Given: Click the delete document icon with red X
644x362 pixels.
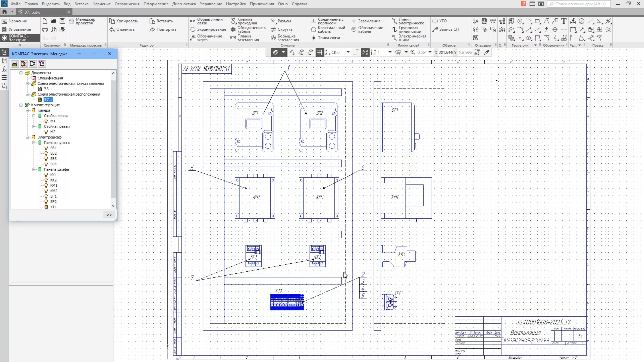Looking at the screenshot, I should 24,64.
